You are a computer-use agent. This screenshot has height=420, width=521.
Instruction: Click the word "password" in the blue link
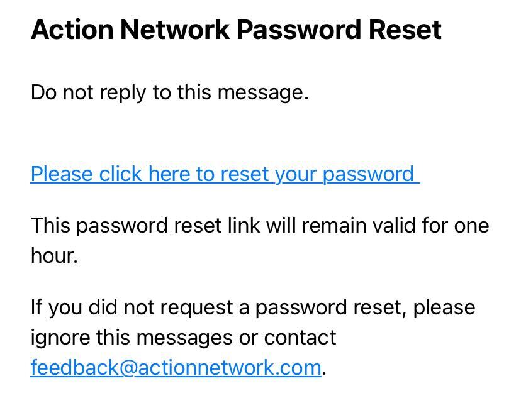[x=368, y=175]
